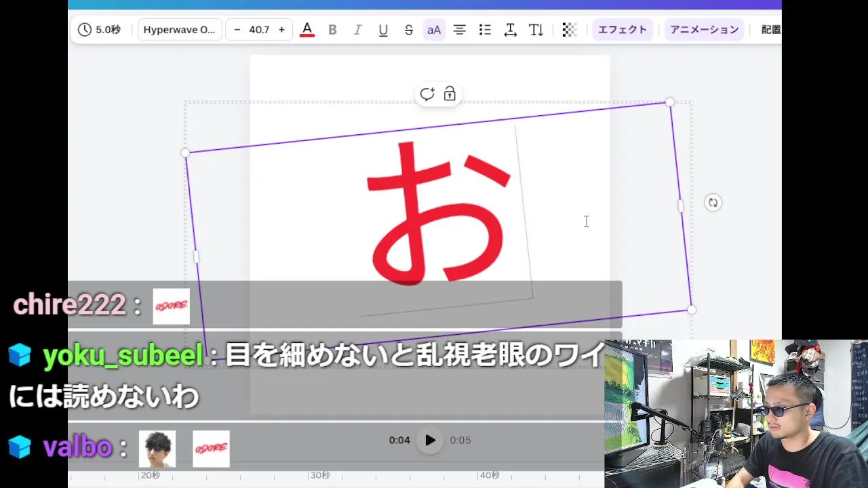Click the webcam overlay of the streamer
The height and width of the screenshot is (488, 868).
[x=736, y=414]
